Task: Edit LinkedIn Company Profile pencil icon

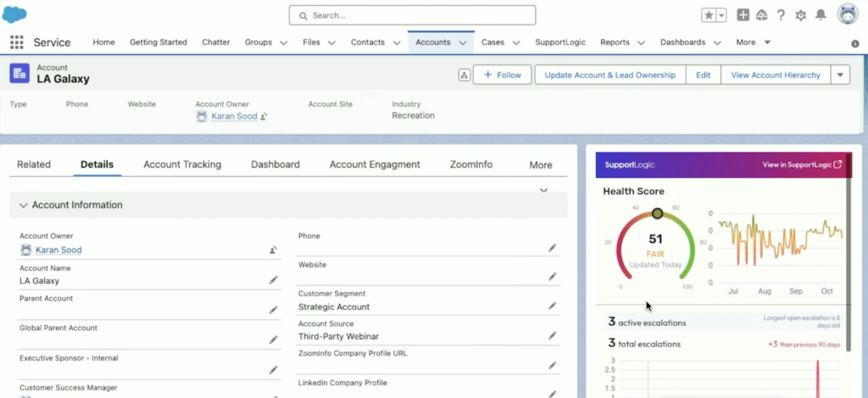Action: pyautogui.click(x=552, y=394)
